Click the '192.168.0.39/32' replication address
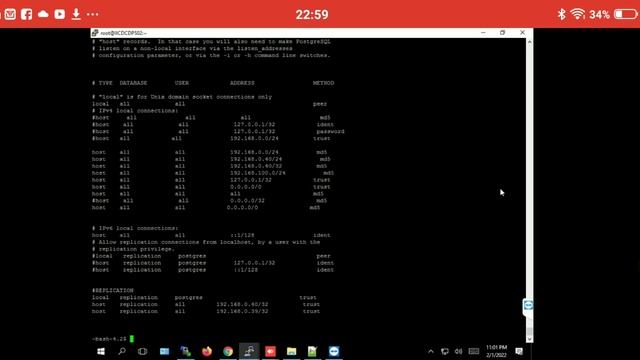 242,311
